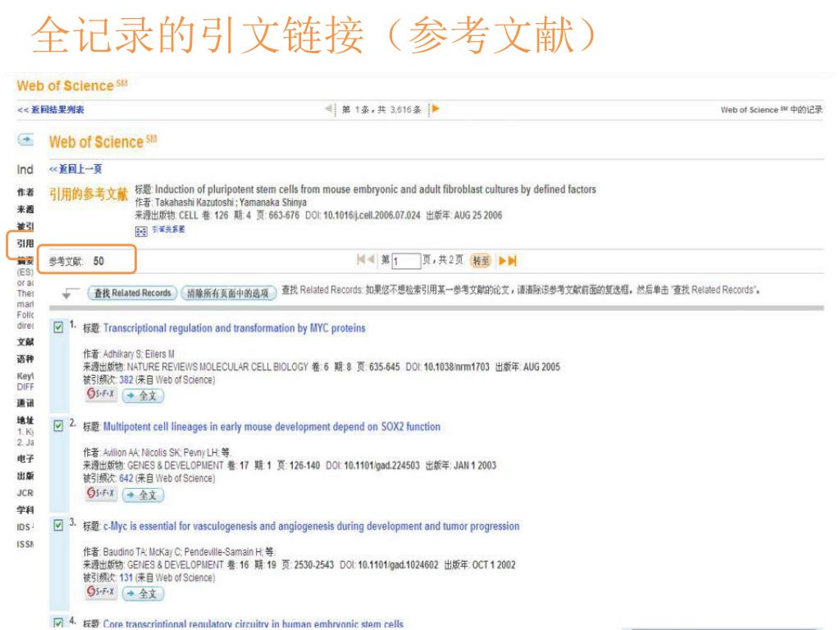
Task: Click the '参考文献: 50' count text
Action: coord(76,261)
